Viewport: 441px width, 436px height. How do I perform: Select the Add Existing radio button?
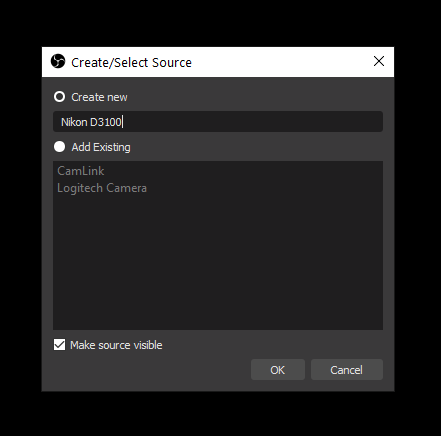click(60, 147)
